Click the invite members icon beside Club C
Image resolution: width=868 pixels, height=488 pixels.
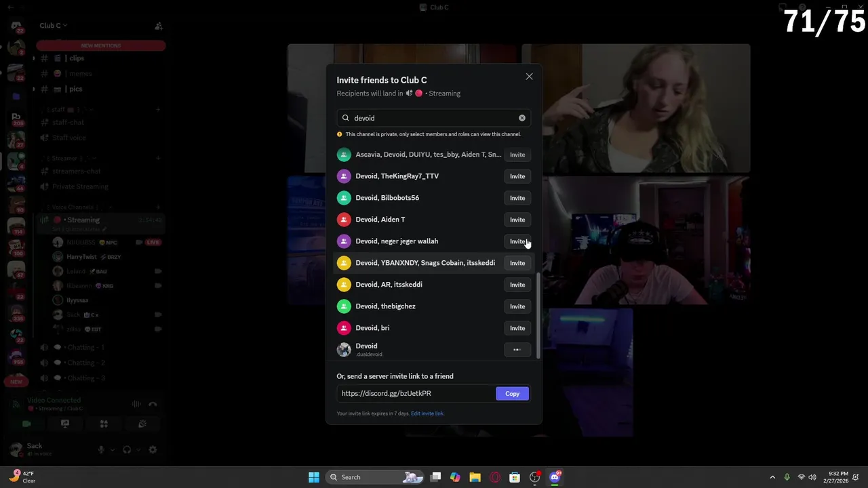pyautogui.click(x=159, y=26)
